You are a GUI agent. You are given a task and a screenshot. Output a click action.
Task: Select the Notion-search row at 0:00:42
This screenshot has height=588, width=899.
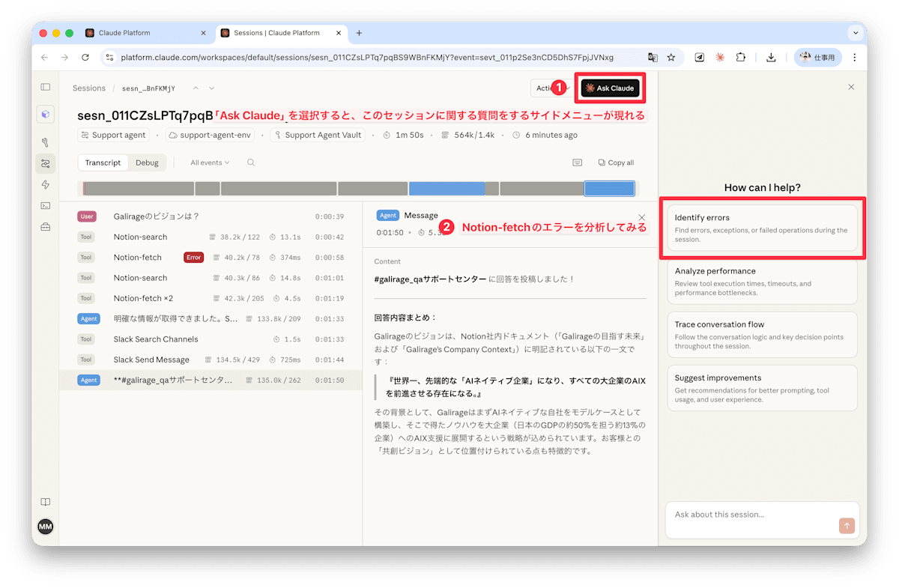click(211, 237)
